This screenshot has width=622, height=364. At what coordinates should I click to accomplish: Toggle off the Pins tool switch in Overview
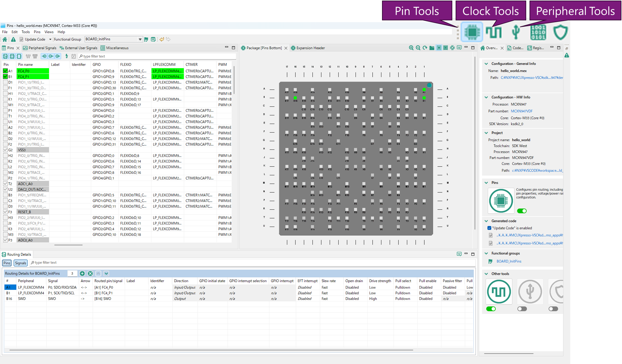click(522, 211)
